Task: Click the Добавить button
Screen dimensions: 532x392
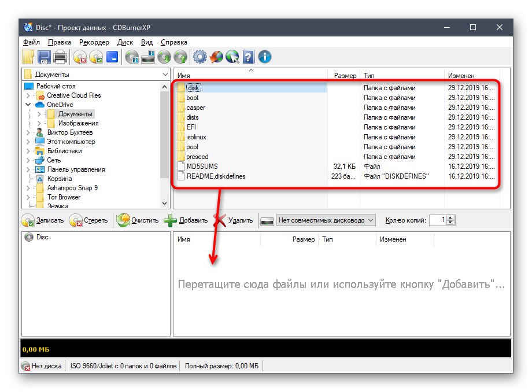Action: pos(186,220)
